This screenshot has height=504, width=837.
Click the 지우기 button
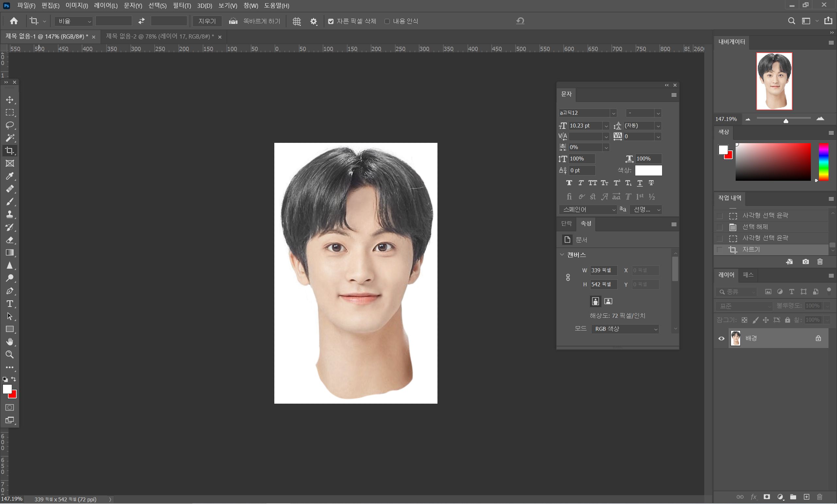coord(207,21)
